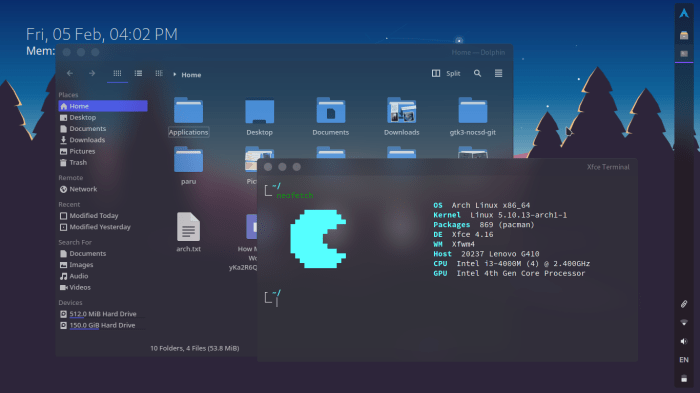
Task: Switch Dolphin to compact list view
Action: tap(138, 73)
